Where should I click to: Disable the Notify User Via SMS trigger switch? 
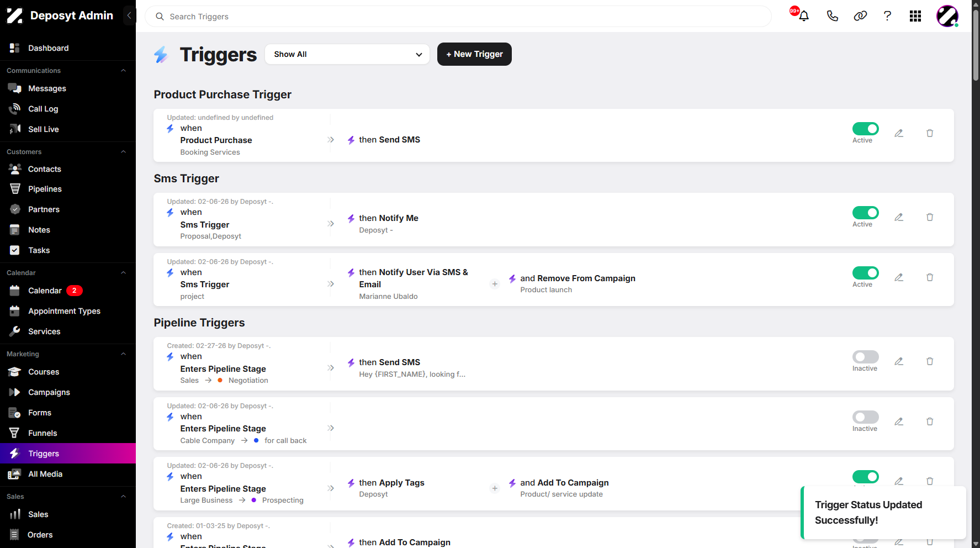pyautogui.click(x=865, y=273)
